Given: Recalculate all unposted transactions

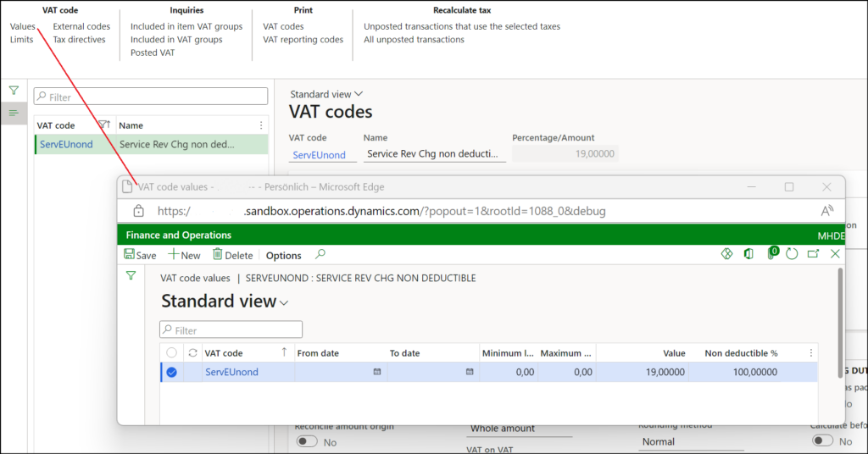Looking at the screenshot, I should pos(414,39).
